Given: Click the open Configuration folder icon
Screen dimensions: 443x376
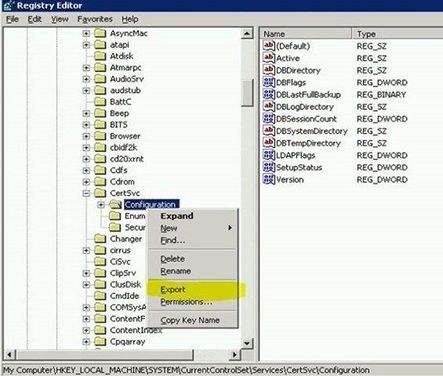Looking at the screenshot, I should tap(115, 204).
